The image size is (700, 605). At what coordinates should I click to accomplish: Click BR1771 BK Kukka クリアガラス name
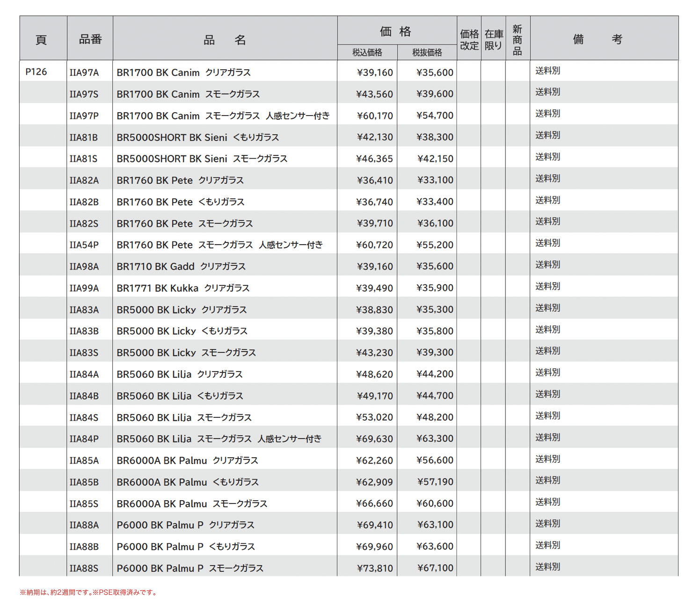pos(183,288)
